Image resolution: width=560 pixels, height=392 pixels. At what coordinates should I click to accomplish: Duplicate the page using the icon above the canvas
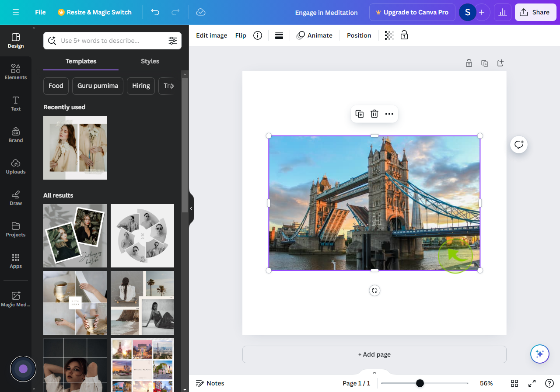[x=485, y=63]
